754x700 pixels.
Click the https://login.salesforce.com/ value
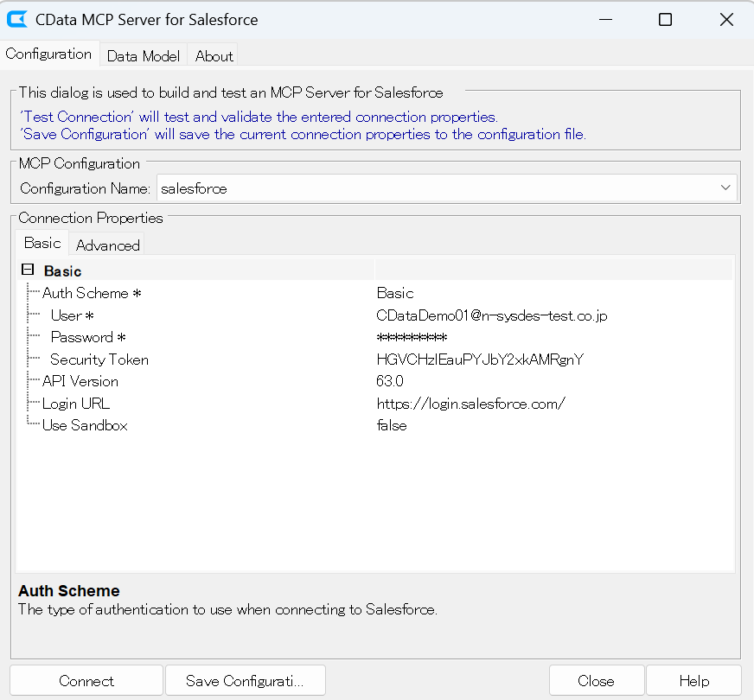point(471,403)
